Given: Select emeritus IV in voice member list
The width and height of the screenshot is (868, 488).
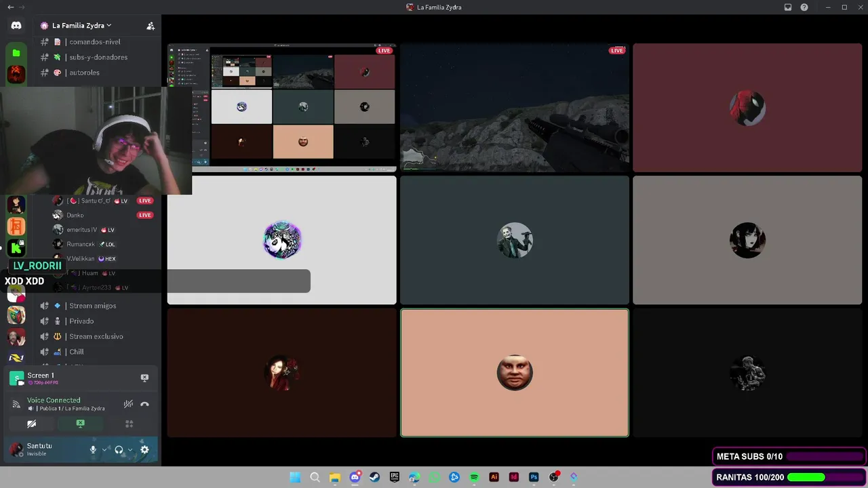Looking at the screenshot, I should tap(104, 230).
